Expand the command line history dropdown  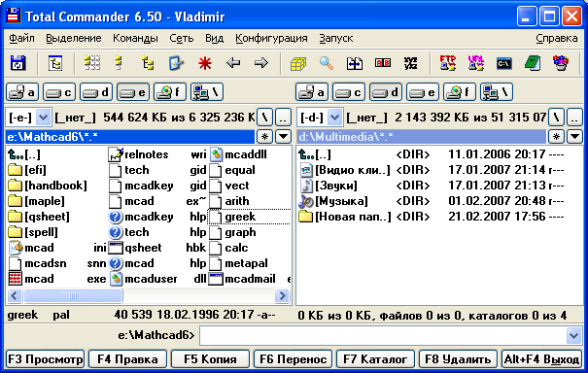pos(573,335)
